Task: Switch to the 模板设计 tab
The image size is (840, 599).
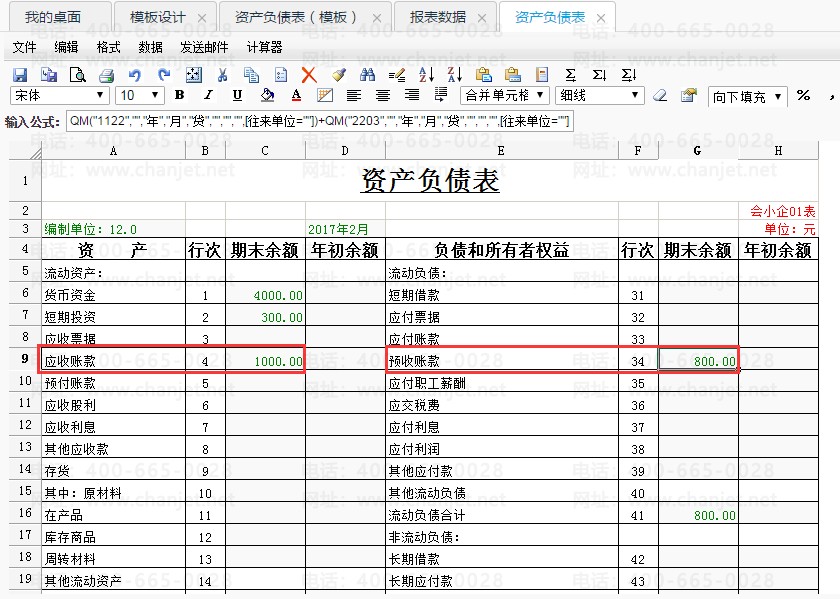Action: [158, 18]
